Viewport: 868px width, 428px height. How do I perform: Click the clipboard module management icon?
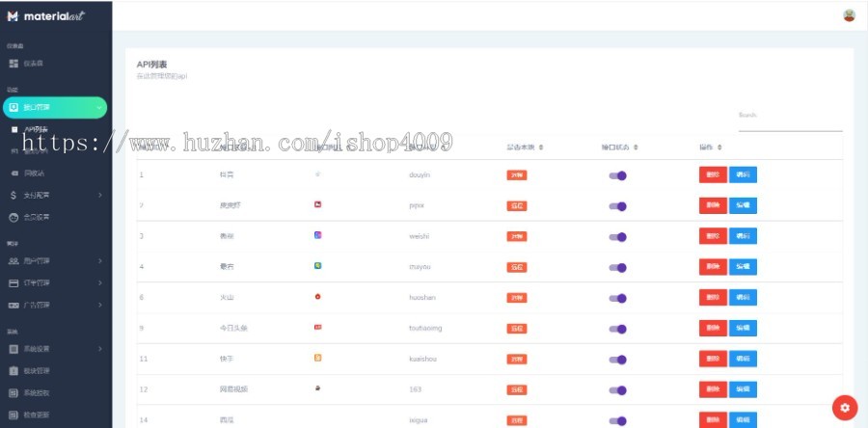pyautogui.click(x=14, y=371)
